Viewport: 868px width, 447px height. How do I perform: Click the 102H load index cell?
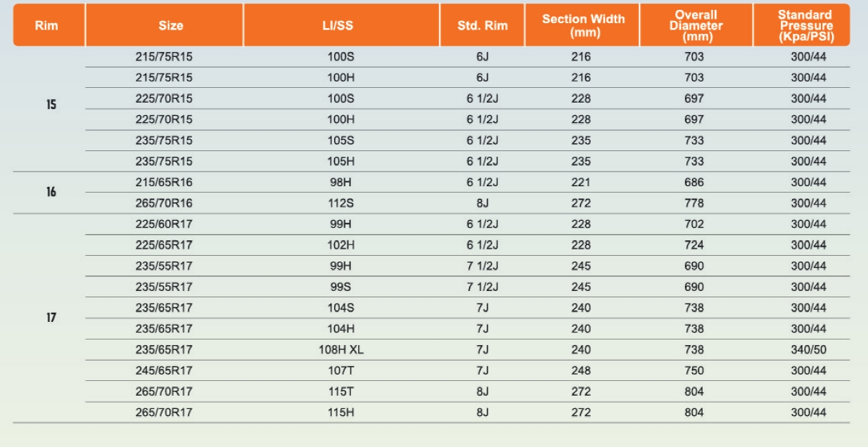341,245
